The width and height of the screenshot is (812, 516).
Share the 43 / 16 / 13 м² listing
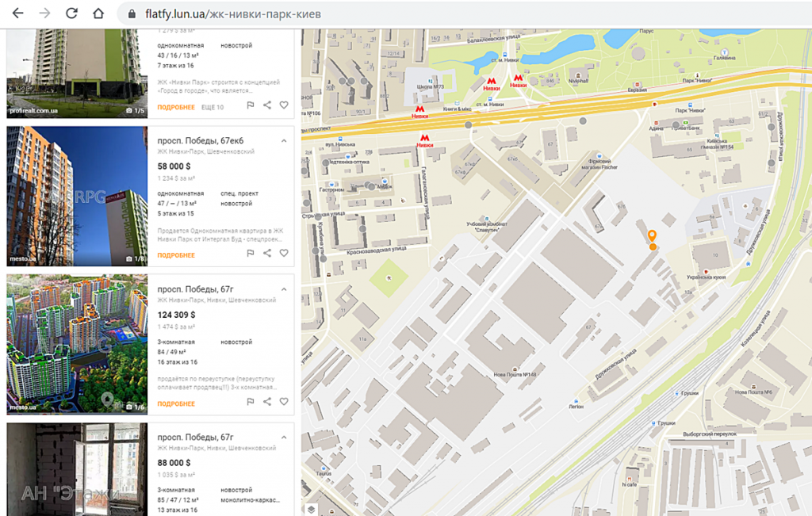[267, 105]
